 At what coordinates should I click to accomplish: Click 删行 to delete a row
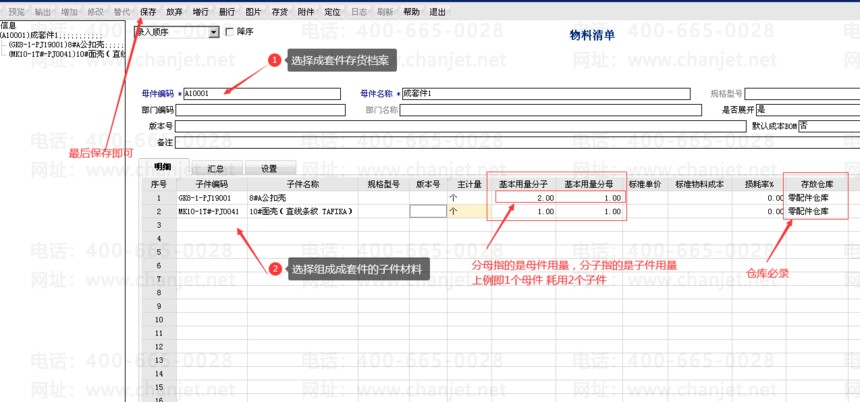pos(227,12)
